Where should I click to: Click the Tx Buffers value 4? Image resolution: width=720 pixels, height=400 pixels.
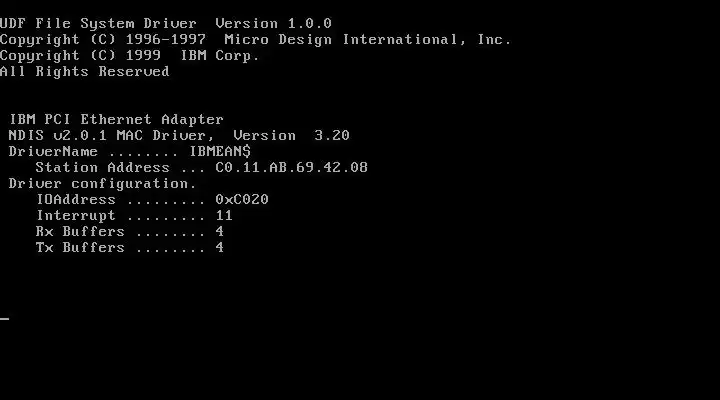click(x=219, y=248)
